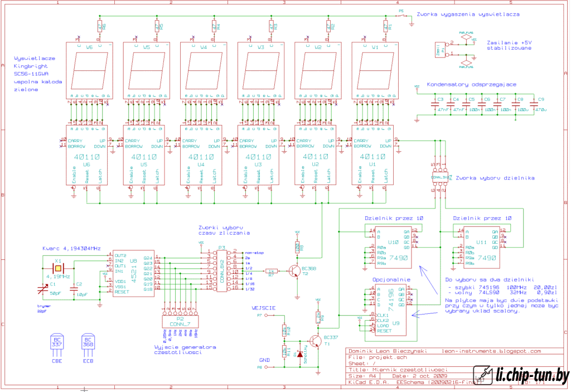This screenshot has width=571, height=392.
Task: Click the 'Zworka wyboru dzielnika' label
Action: (495, 178)
